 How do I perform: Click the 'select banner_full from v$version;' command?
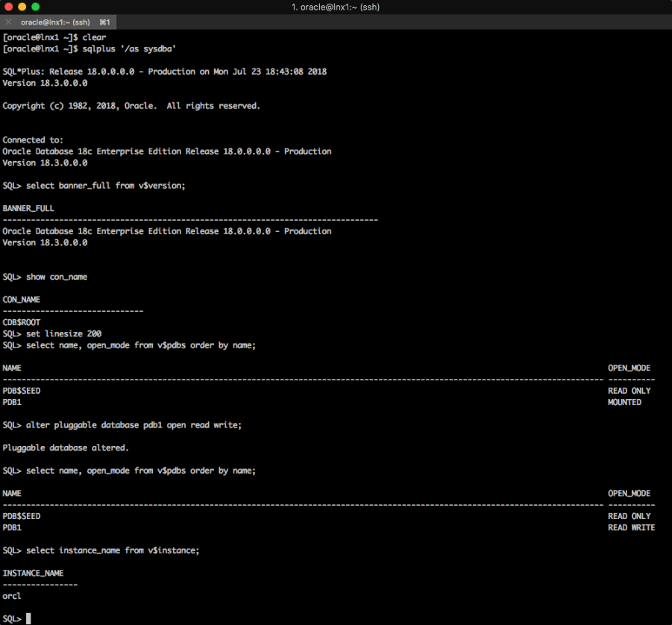(x=105, y=186)
